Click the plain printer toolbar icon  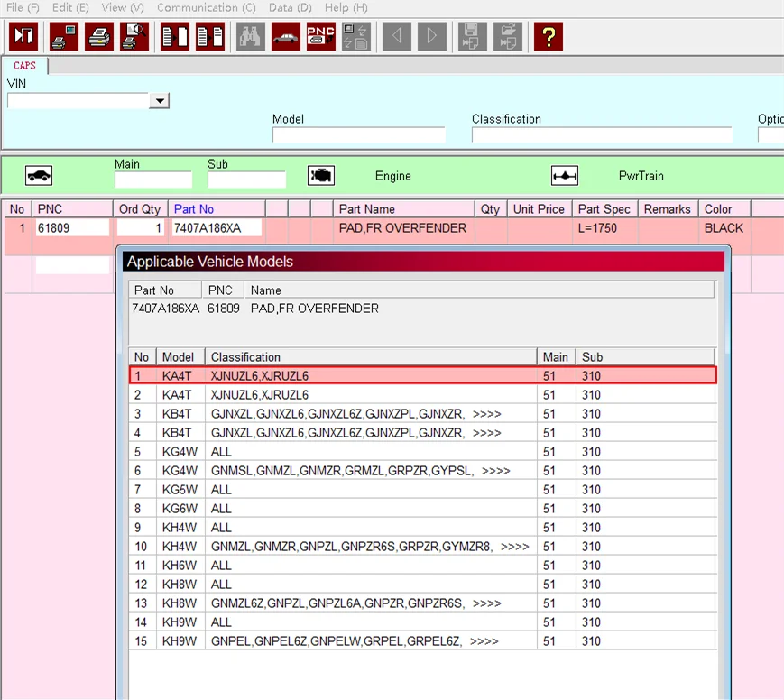99,37
